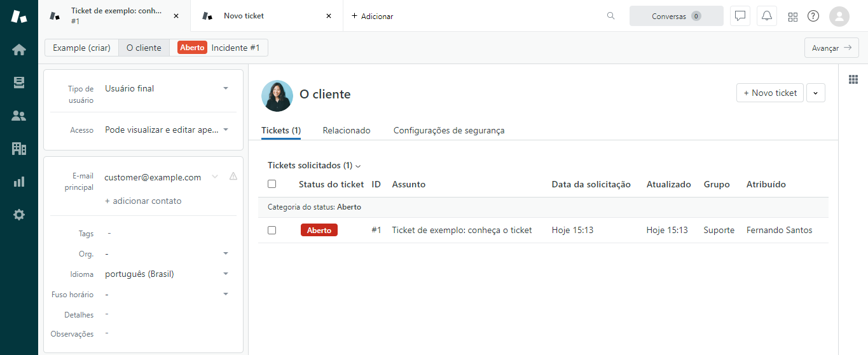The width and height of the screenshot is (868, 355).
Task: Select the 'Tickets (1)' tab
Action: click(281, 130)
